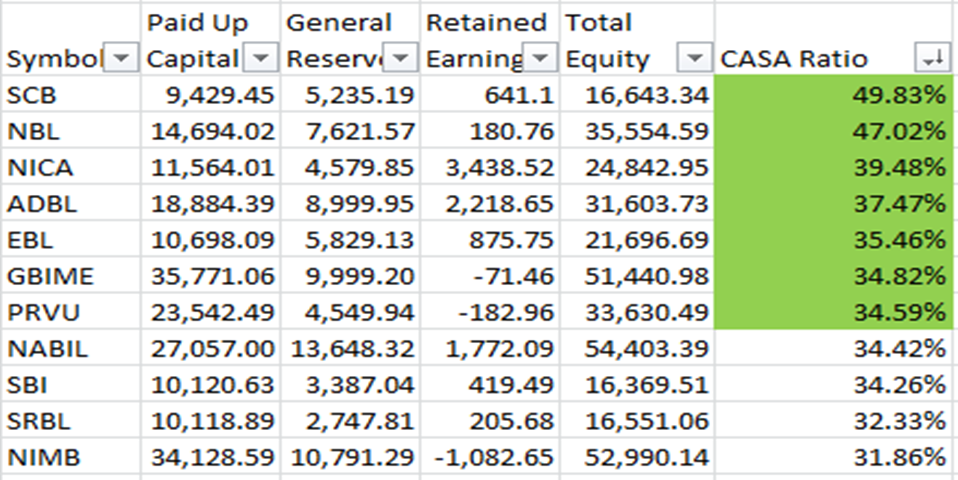Click the CASA Ratio header text

coord(794,59)
